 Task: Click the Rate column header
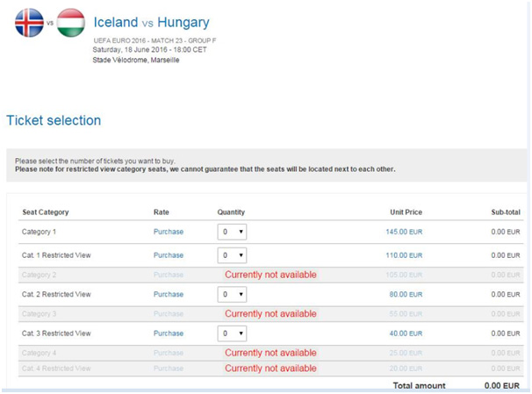(x=162, y=212)
